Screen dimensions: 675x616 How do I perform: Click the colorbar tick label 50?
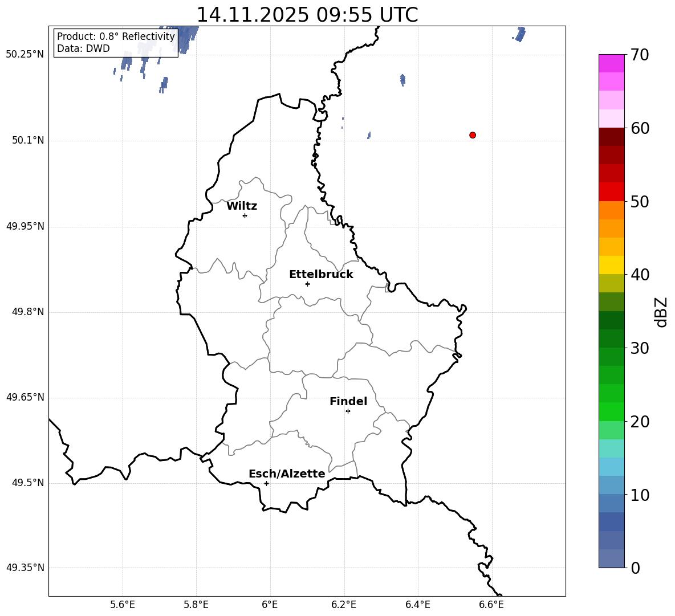pos(640,201)
